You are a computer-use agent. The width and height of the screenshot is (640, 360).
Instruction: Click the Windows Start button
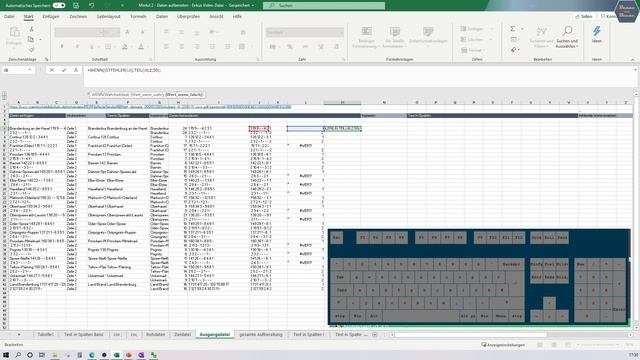[x=6, y=355]
